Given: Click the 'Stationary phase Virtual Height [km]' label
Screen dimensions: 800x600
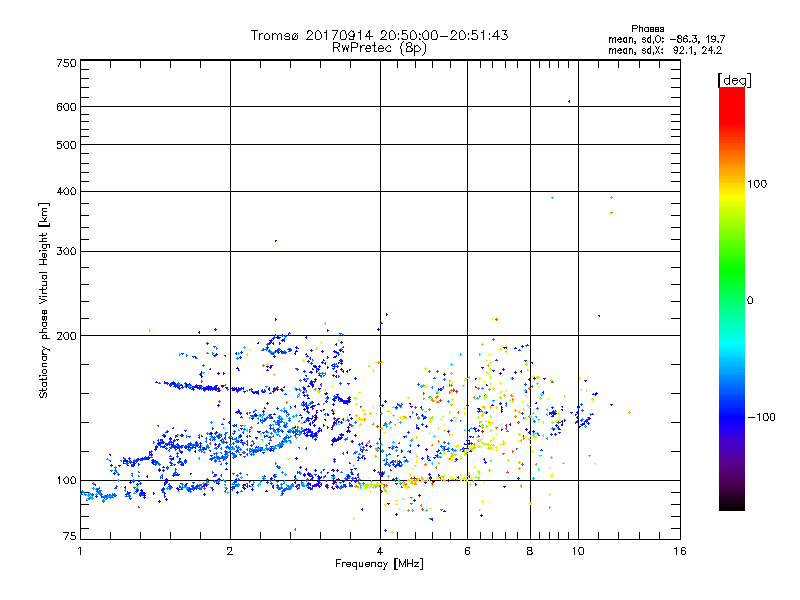Looking at the screenshot, I should pos(44,301).
